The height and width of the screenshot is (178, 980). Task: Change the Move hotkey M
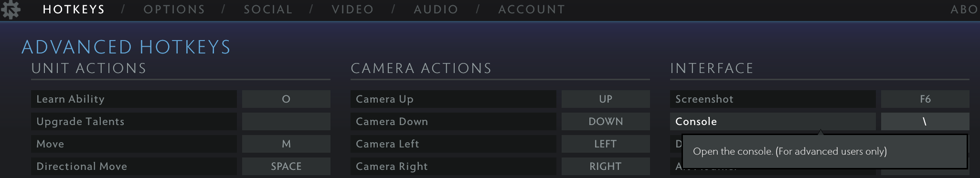click(x=286, y=144)
